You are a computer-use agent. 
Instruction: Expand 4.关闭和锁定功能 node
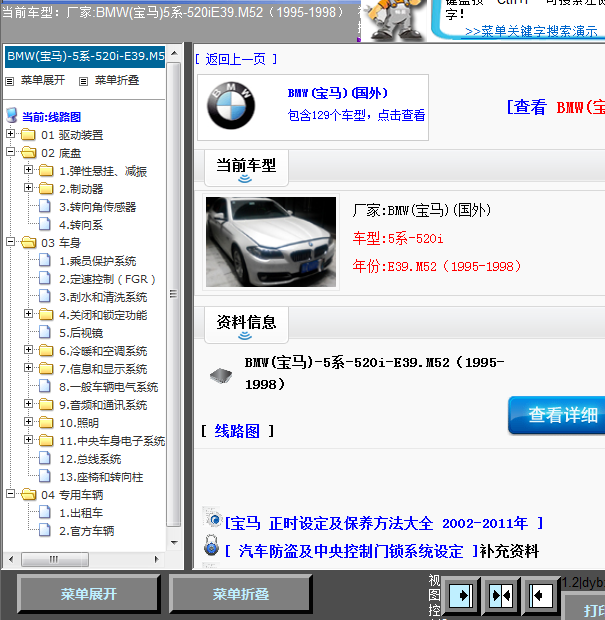28,314
